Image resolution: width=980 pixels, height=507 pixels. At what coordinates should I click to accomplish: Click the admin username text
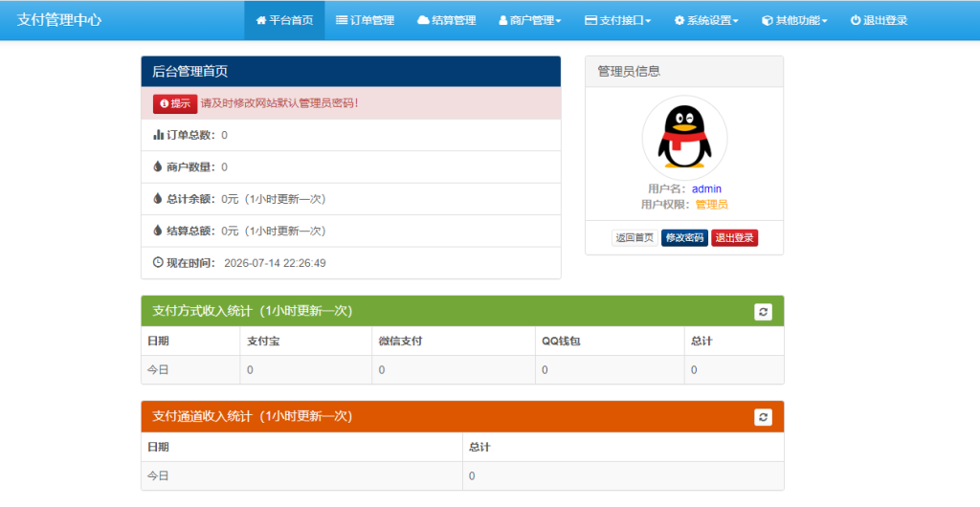click(706, 188)
